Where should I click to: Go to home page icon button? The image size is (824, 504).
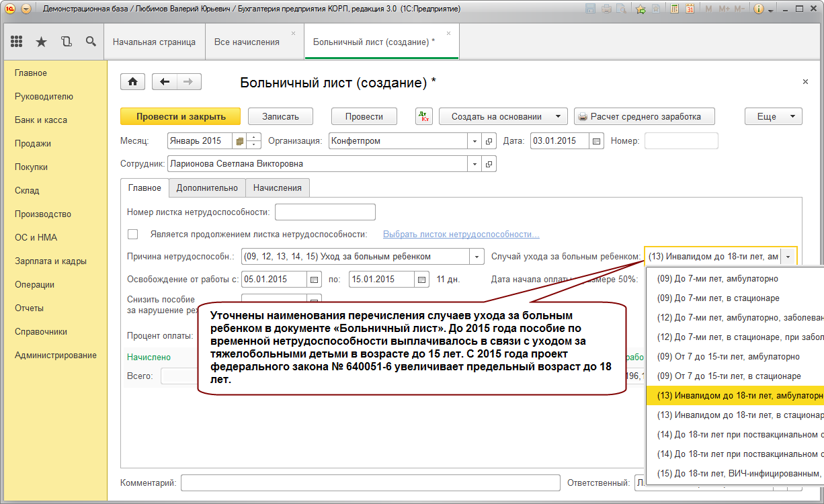[133, 81]
